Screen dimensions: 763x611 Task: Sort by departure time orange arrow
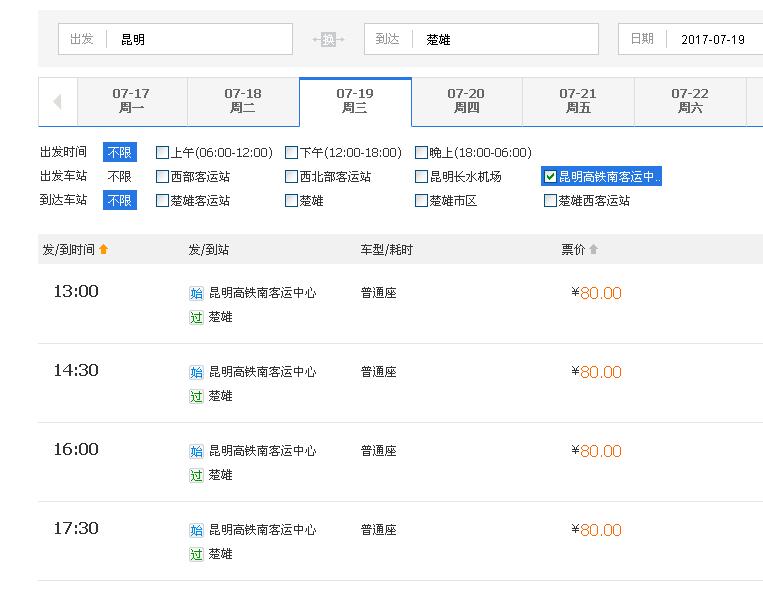[x=103, y=250]
